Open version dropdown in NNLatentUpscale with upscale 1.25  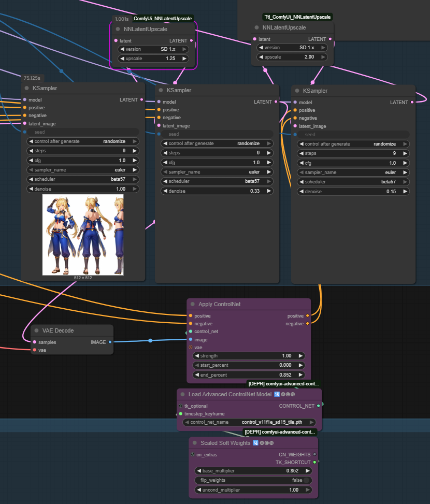click(x=153, y=49)
